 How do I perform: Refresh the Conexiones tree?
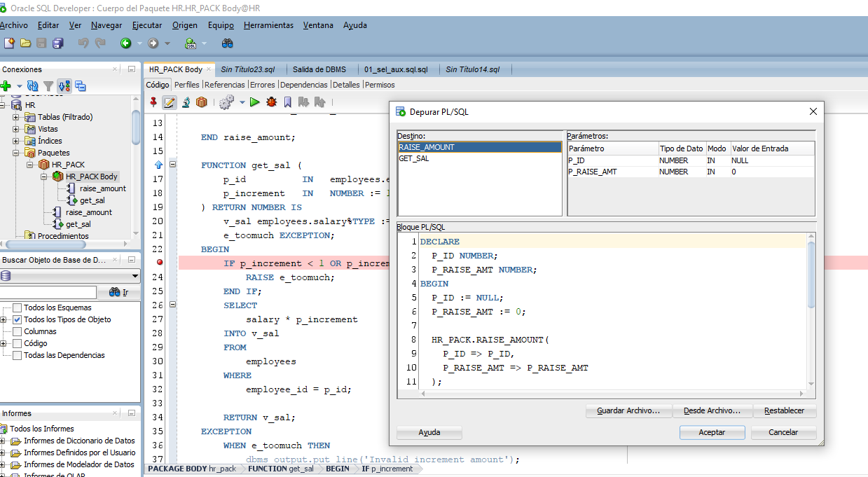pos(32,86)
